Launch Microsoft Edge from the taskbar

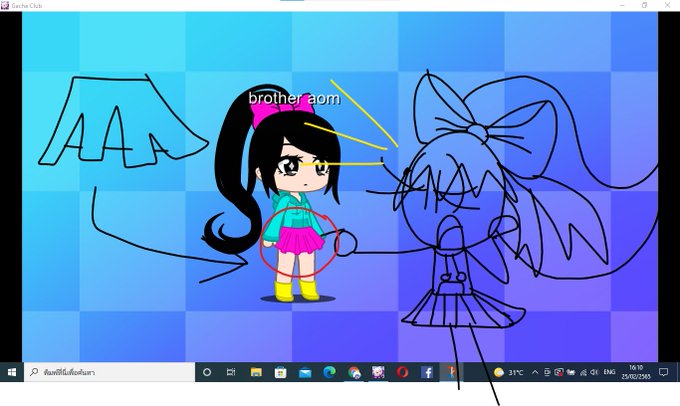click(x=330, y=372)
